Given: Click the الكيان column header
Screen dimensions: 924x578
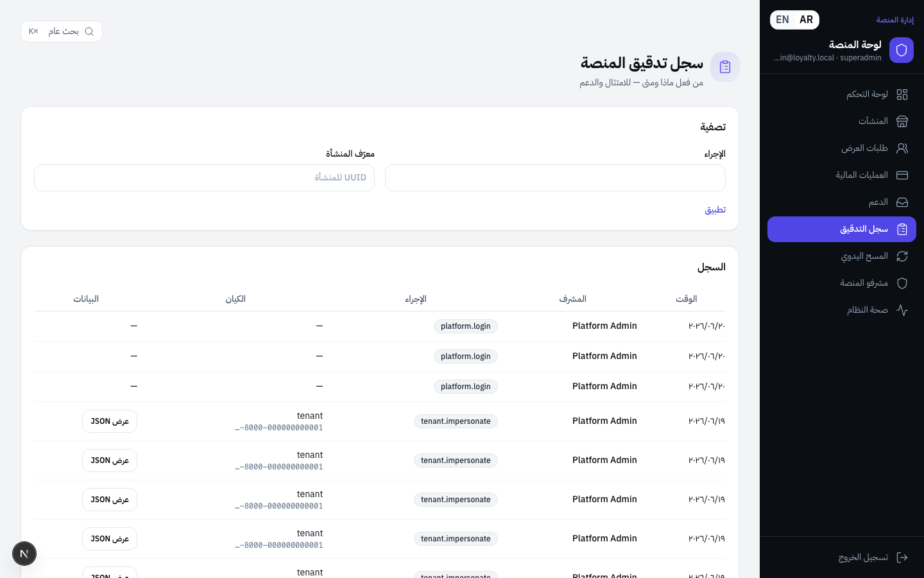Looking at the screenshot, I should [x=235, y=299].
